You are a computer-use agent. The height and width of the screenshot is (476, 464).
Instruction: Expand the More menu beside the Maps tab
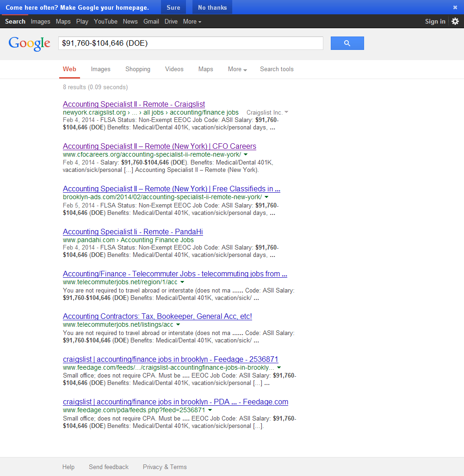(x=237, y=69)
